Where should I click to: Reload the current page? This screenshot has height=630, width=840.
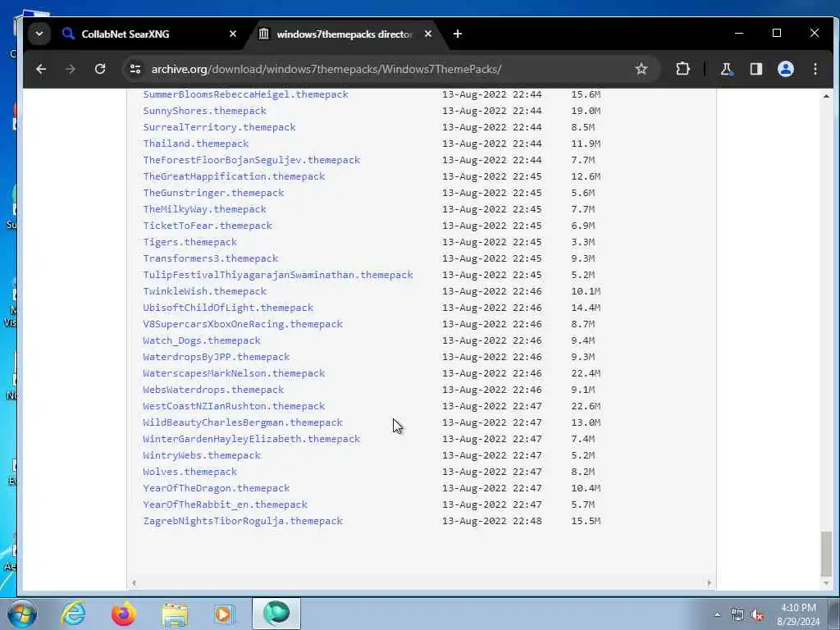click(x=100, y=69)
